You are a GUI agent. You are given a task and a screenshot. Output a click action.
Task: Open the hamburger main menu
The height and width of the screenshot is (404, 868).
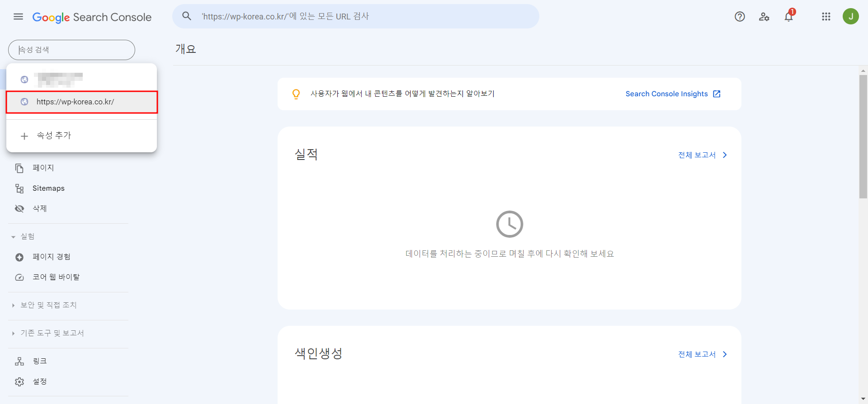tap(18, 17)
